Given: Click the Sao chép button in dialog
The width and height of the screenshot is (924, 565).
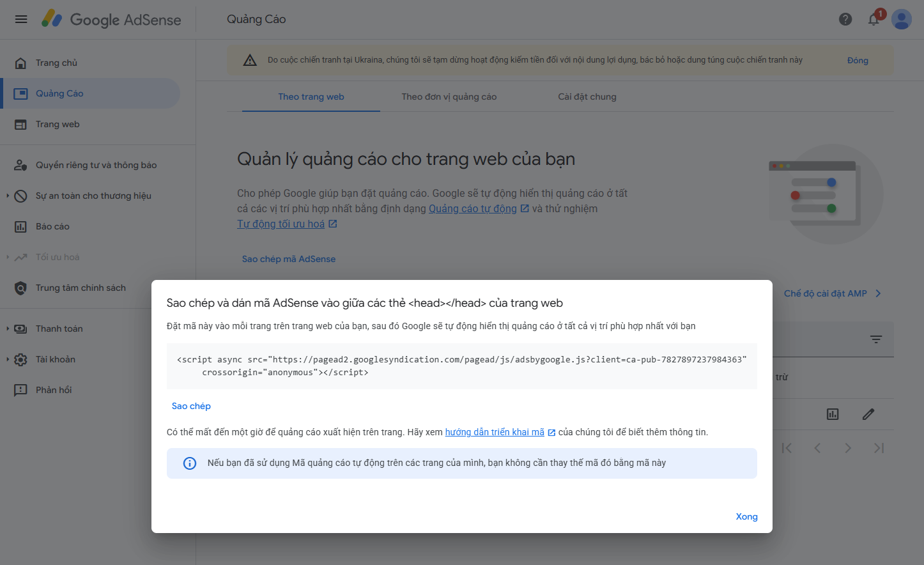Looking at the screenshot, I should pos(191,406).
